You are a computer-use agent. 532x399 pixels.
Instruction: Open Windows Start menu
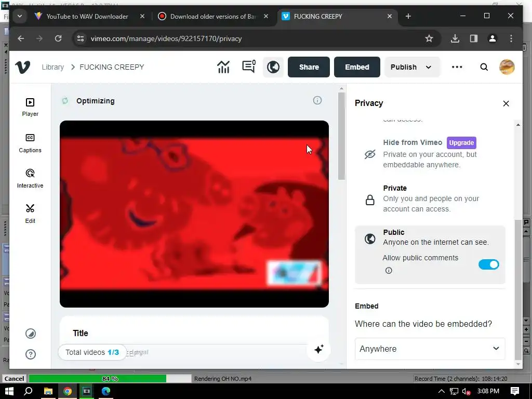(9, 391)
